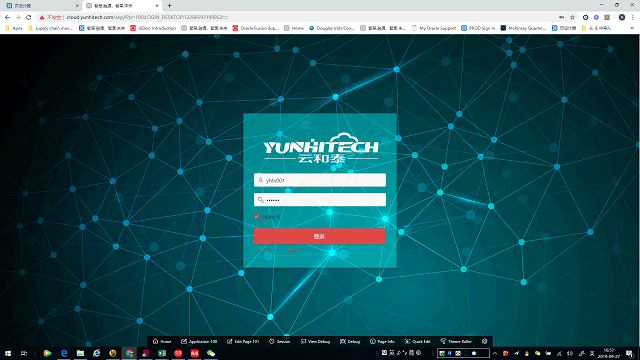Screen dimensions: 640x360
Task: Click the password input field
Action: (x=320, y=200)
